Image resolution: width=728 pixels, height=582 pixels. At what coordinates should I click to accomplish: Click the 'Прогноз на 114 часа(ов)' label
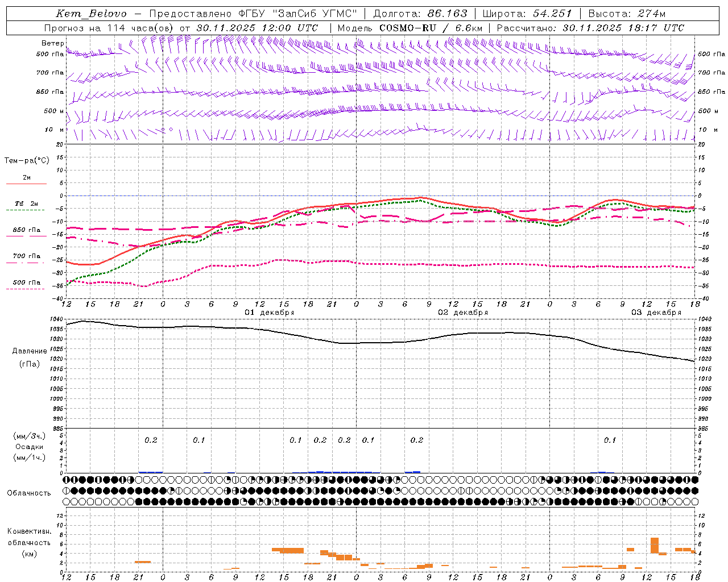point(109,28)
